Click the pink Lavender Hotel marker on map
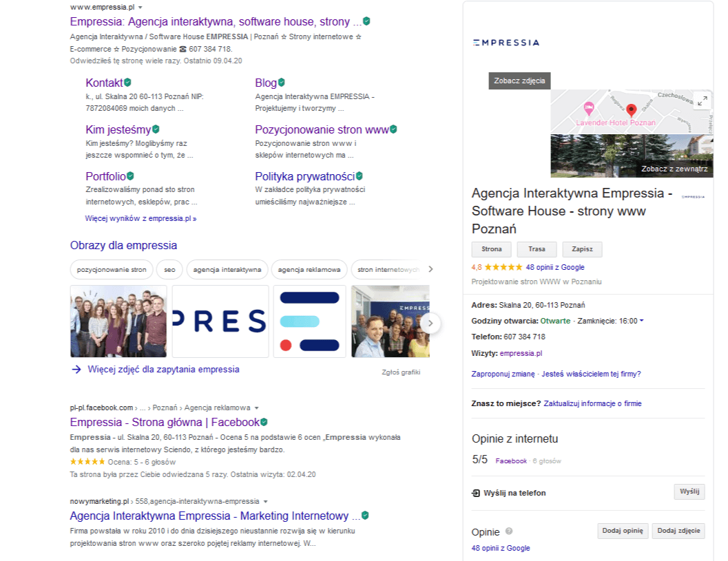The image size is (728, 561). coord(589,109)
